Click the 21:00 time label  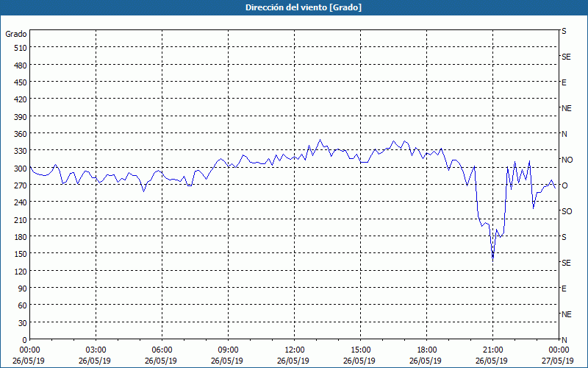pyautogui.click(x=492, y=350)
